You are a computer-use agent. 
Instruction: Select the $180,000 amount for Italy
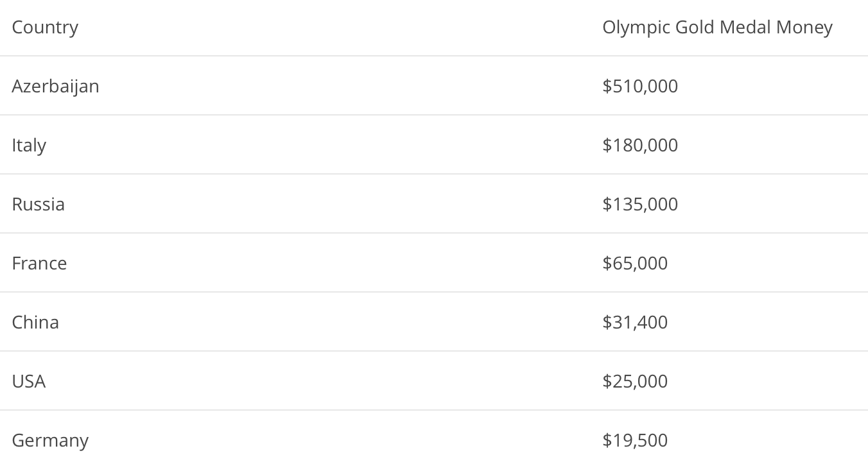pos(640,145)
